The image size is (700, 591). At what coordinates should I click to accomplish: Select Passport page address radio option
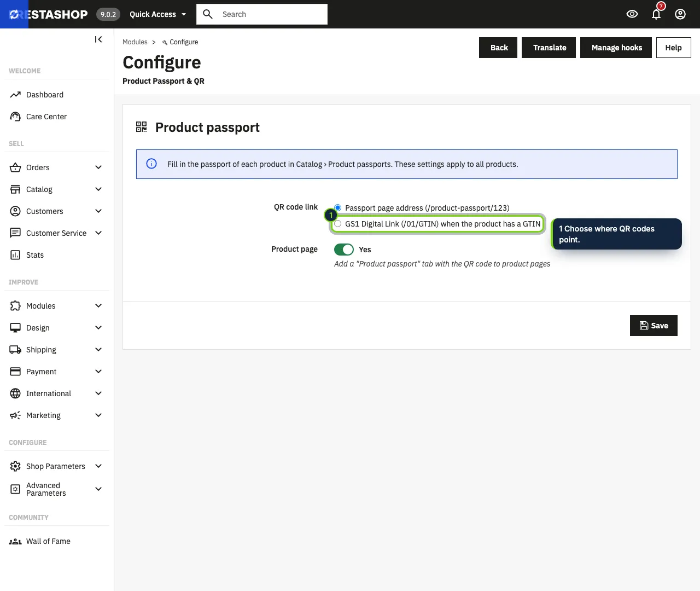click(x=338, y=208)
